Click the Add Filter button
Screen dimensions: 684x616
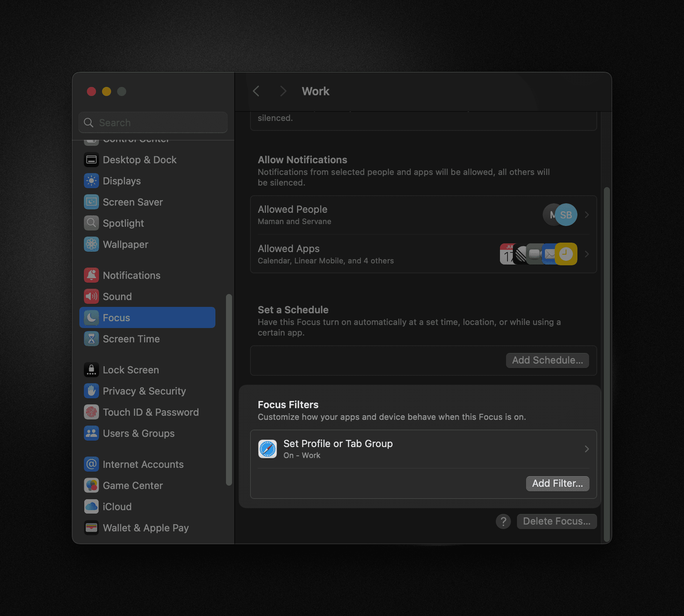557,483
